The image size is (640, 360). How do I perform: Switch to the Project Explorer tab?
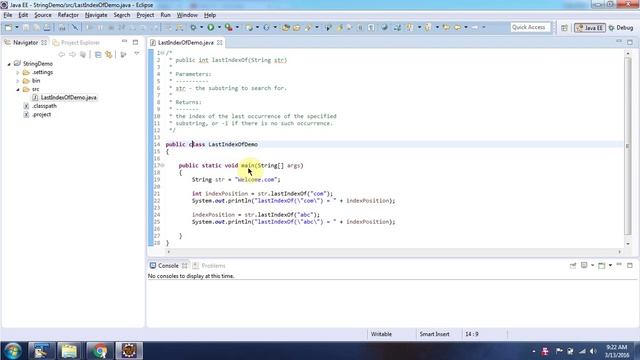pos(76,42)
